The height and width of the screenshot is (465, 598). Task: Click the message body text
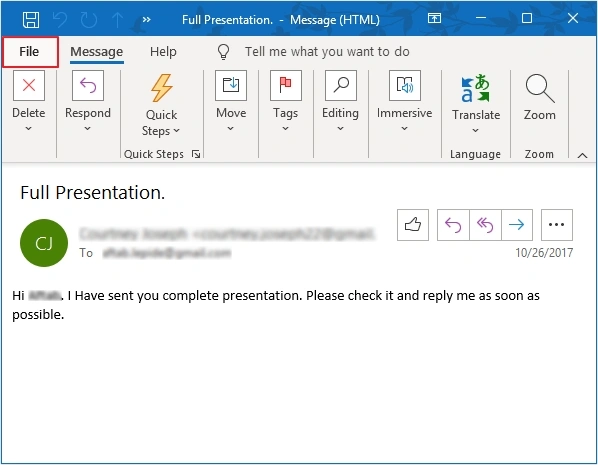coord(276,305)
